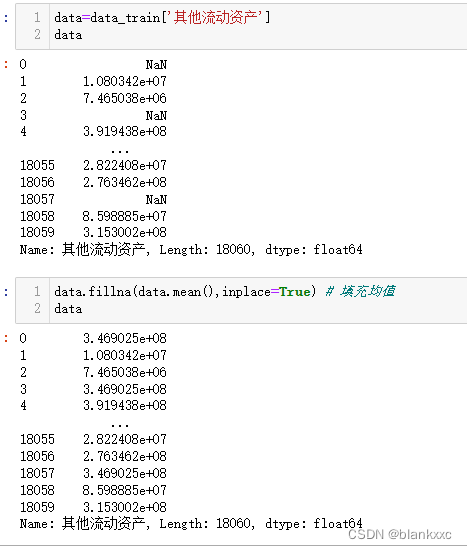
Task: Click line number 2 of the data_train cell
Action: [37, 34]
